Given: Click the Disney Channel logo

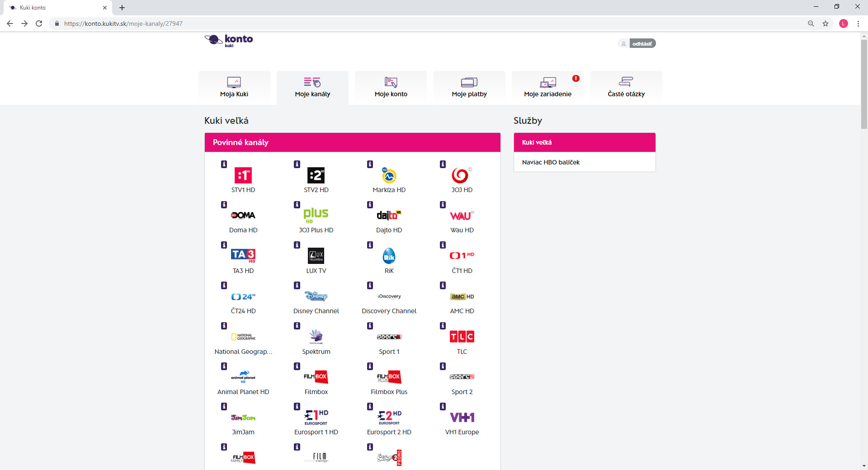Looking at the screenshot, I should (x=316, y=296).
